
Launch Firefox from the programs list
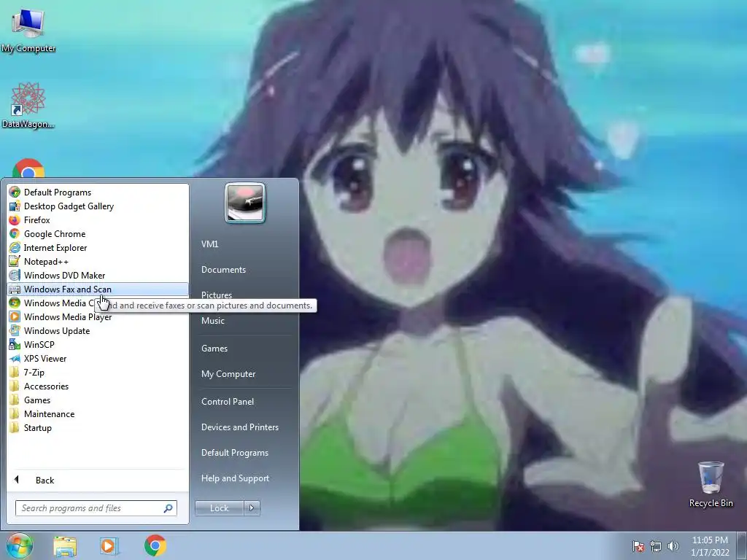coord(98,220)
